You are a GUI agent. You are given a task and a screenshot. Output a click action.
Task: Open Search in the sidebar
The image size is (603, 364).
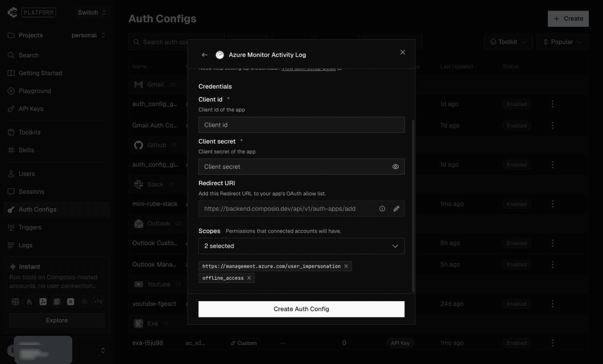point(57,55)
